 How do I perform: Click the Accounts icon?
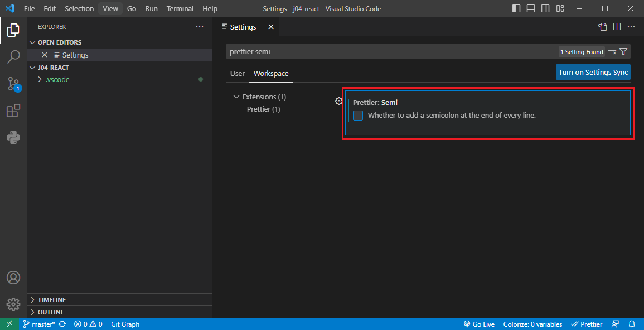[13, 278]
